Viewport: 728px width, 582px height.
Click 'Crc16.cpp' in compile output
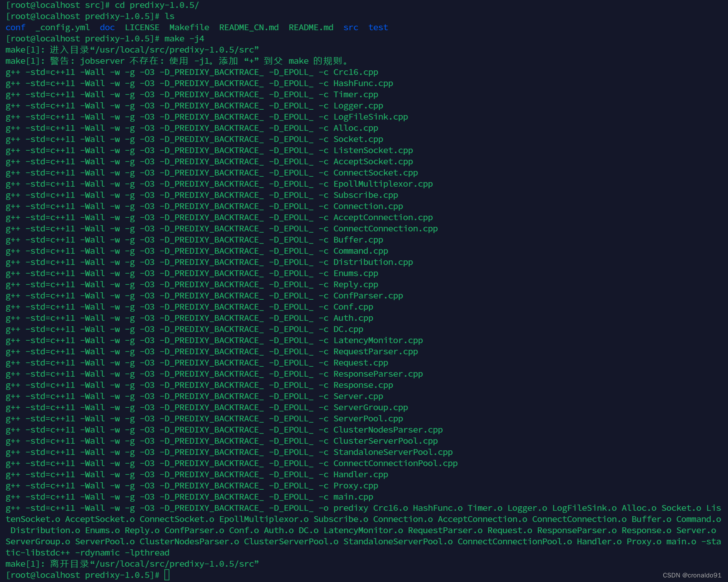(356, 72)
